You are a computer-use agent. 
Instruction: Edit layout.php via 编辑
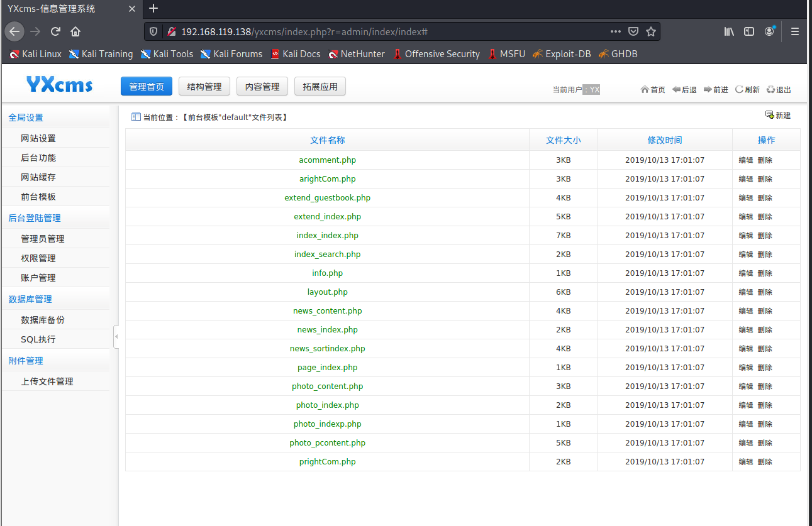(x=746, y=292)
